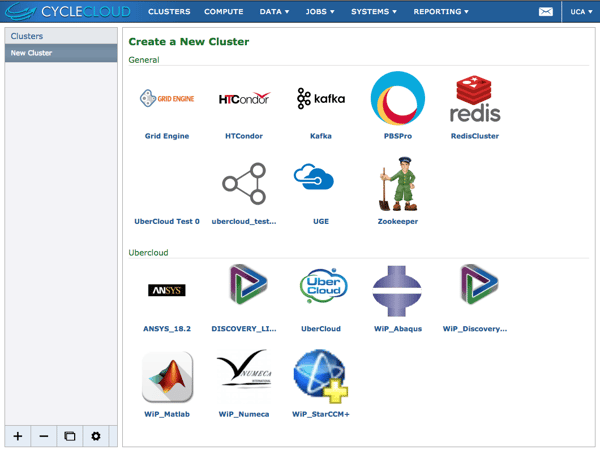Open the Clusters menu item

(169, 11)
